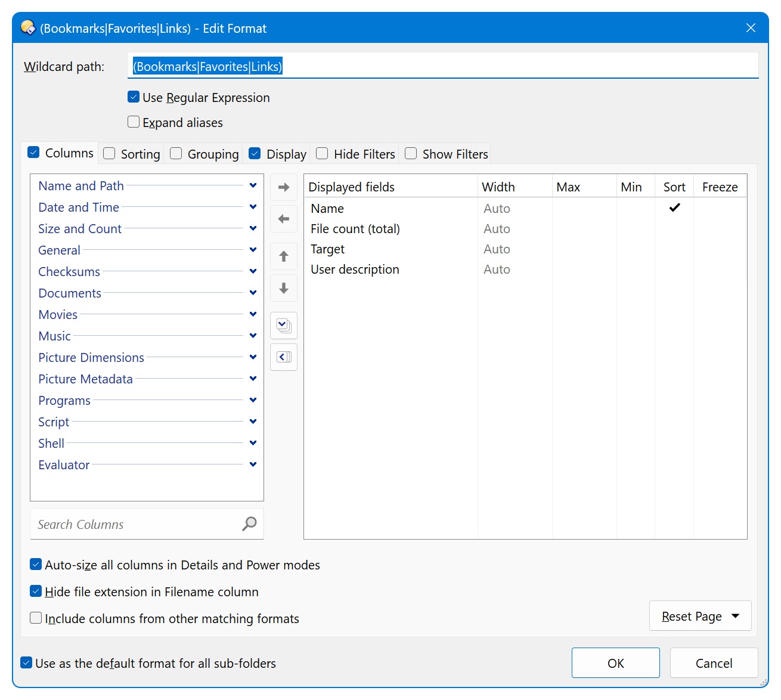Switch to the Grouping tab
Viewport: 781px width, 700px height.
click(x=203, y=153)
